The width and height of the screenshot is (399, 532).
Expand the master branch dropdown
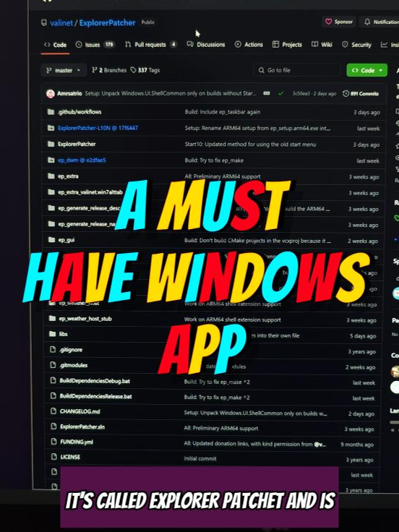[64, 70]
